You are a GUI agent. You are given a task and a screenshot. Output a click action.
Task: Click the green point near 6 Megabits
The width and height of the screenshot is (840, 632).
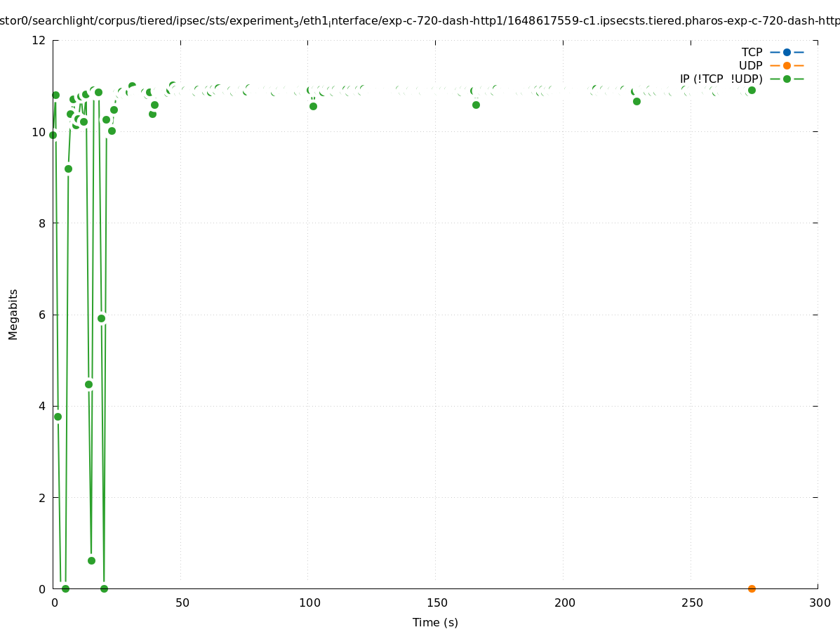coord(101,318)
